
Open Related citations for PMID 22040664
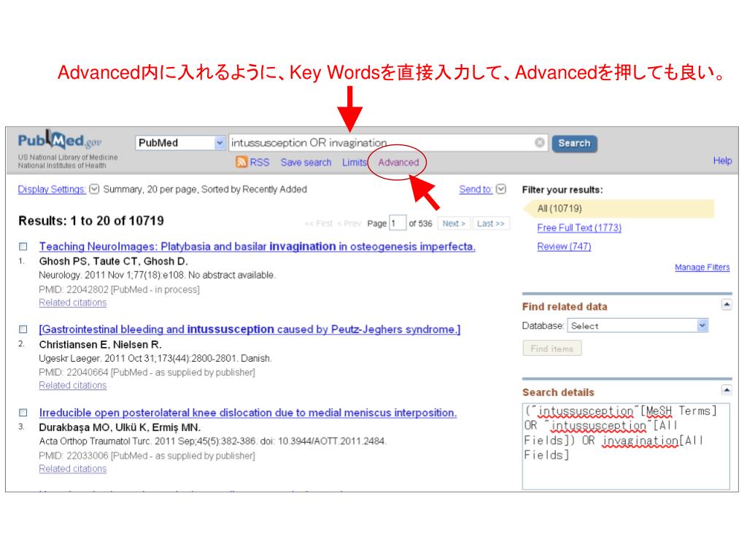tap(73, 386)
